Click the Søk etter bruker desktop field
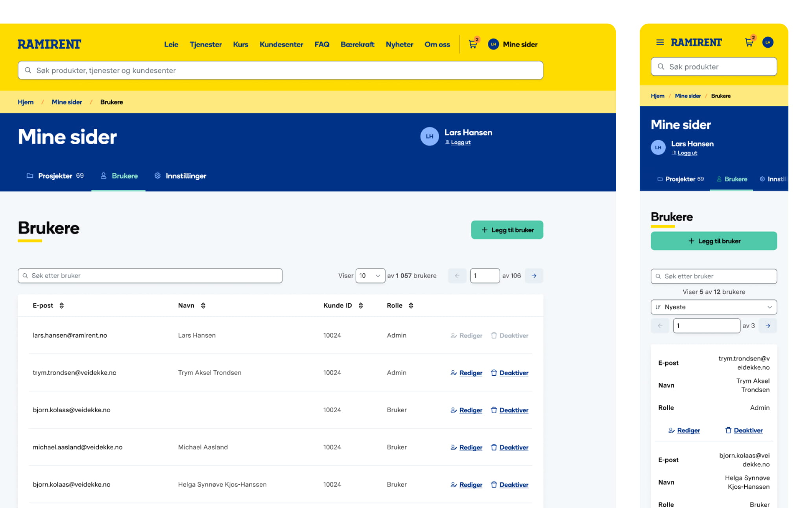 click(150, 276)
